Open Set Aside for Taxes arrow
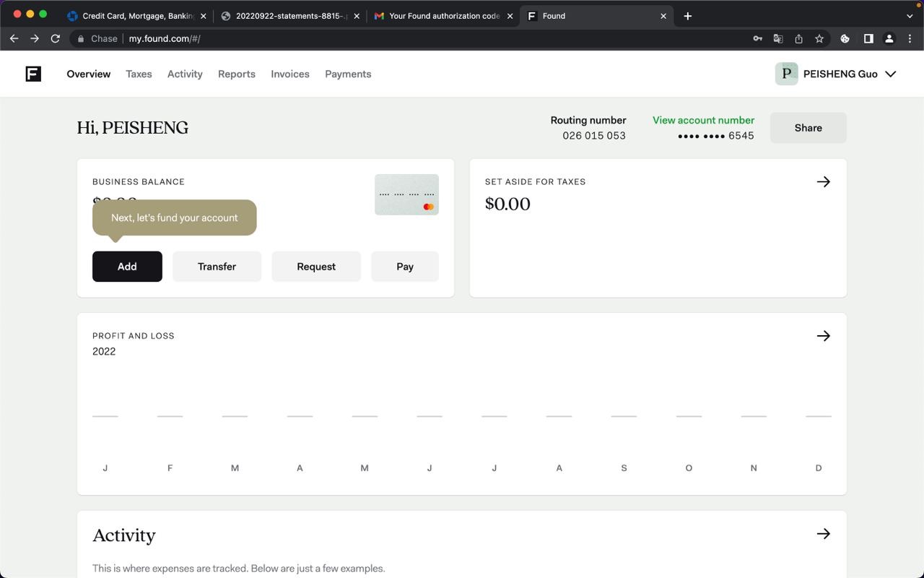The height and width of the screenshot is (578, 924). (823, 182)
